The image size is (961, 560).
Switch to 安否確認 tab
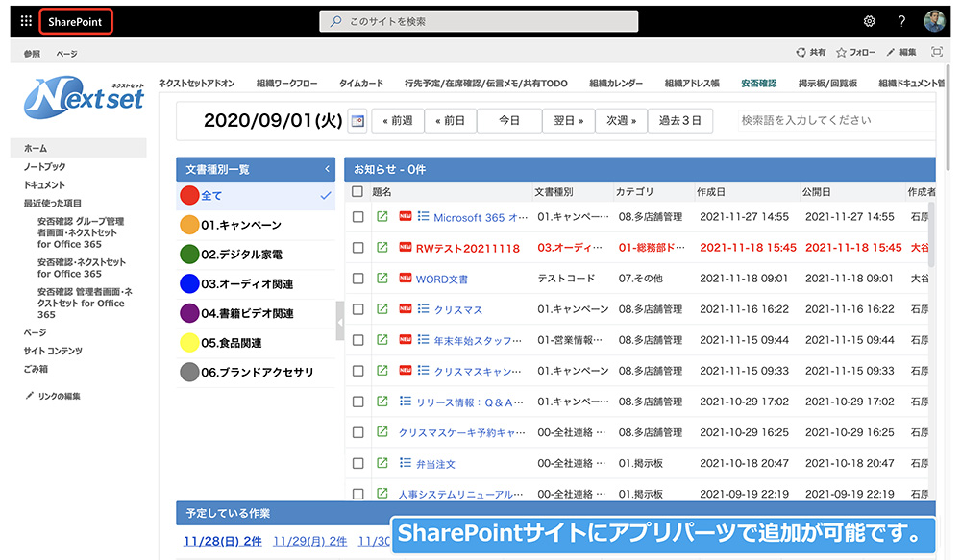click(x=759, y=84)
